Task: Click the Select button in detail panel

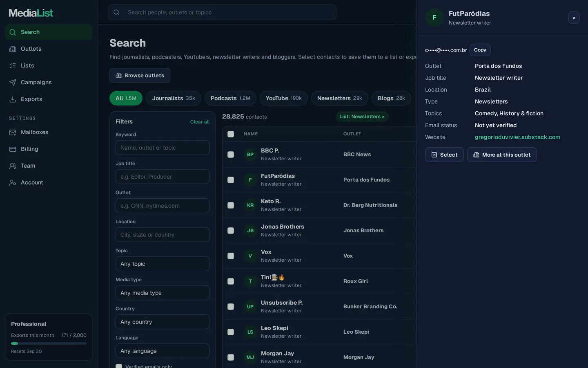Action: [x=444, y=155]
